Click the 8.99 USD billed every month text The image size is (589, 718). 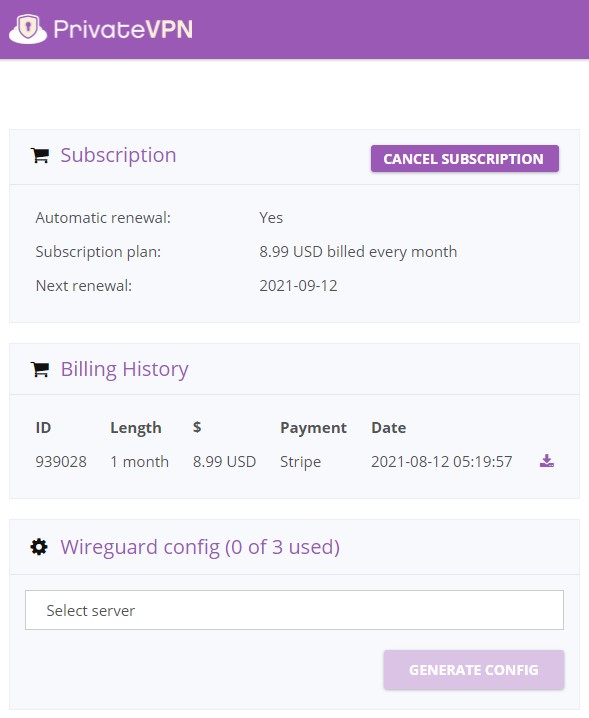(x=358, y=251)
